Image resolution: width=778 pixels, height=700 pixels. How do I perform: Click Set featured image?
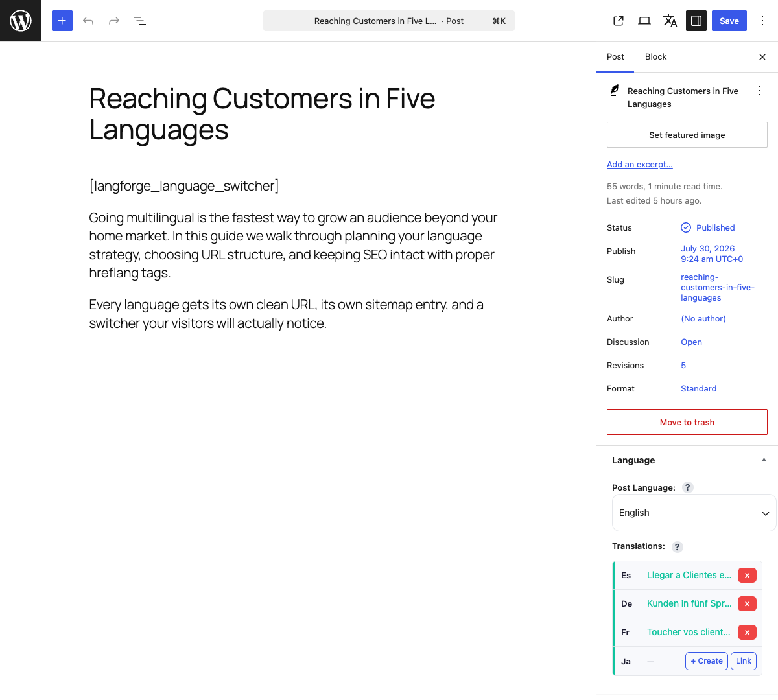tap(687, 135)
